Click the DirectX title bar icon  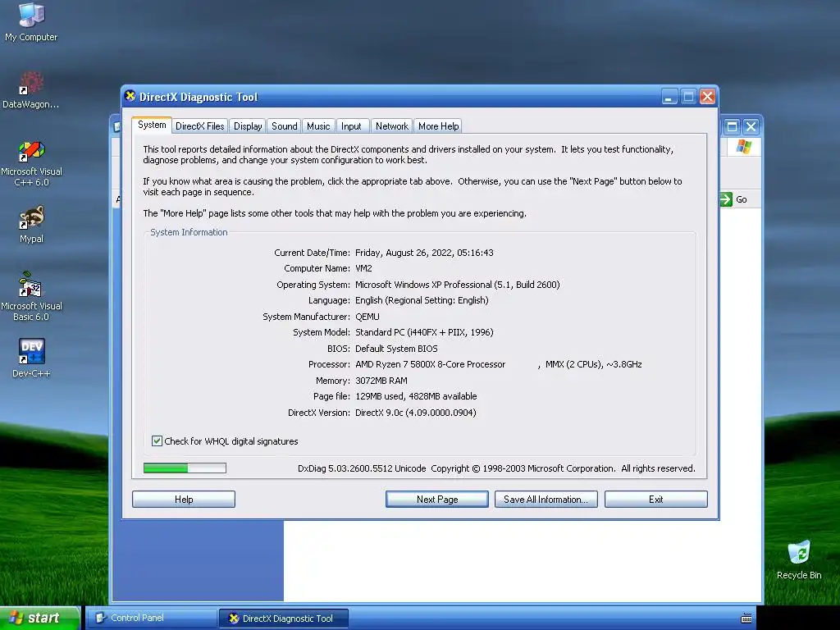(x=130, y=97)
